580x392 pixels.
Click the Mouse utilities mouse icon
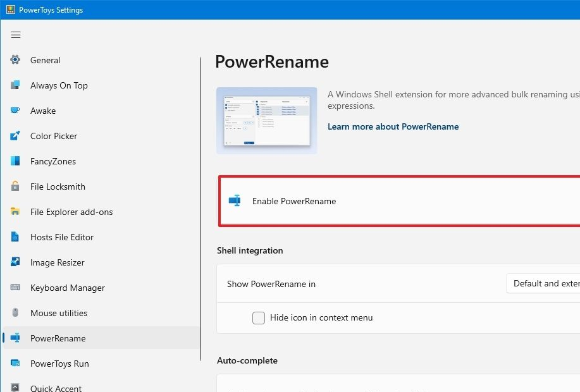tap(15, 312)
